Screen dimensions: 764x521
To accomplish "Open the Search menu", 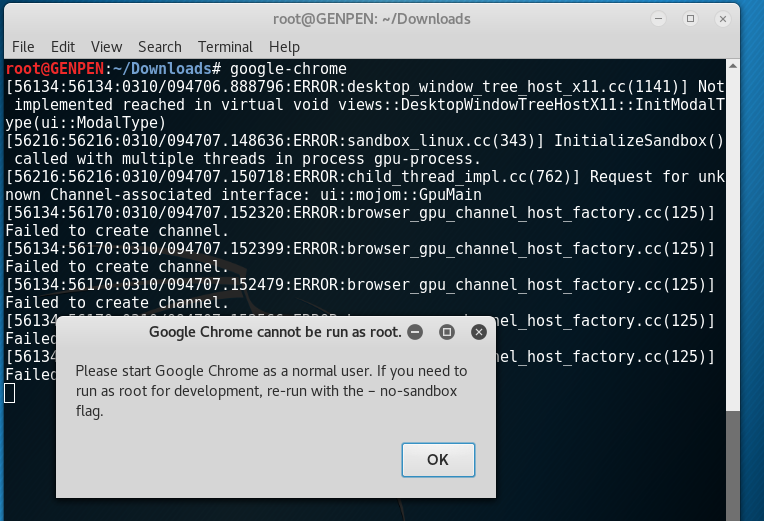I will pyautogui.click(x=160, y=47).
